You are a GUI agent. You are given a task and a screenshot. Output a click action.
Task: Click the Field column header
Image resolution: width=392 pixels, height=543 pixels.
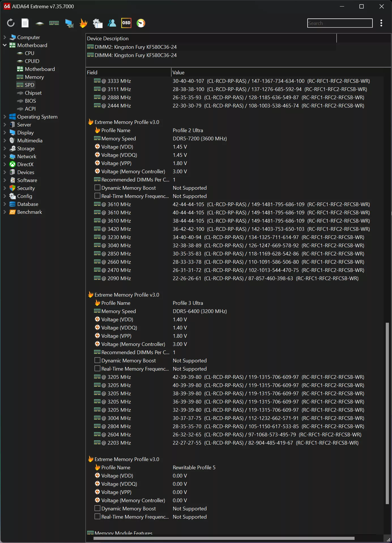point(128,73)
